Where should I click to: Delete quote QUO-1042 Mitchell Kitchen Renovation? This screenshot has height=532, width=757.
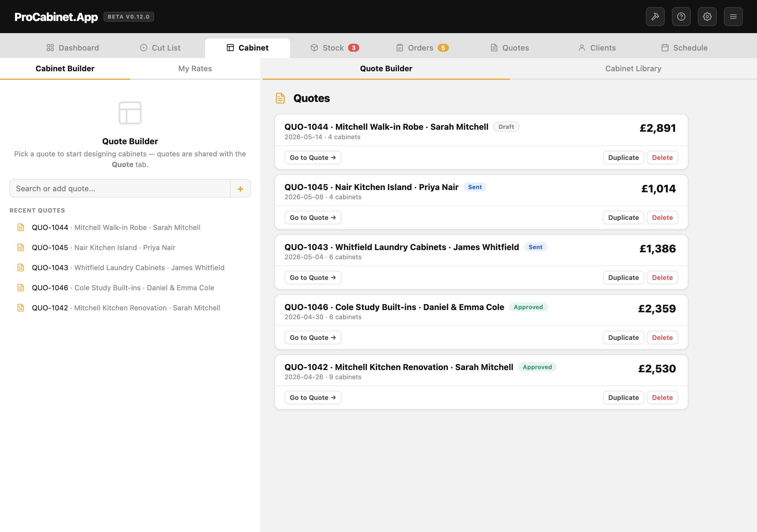coord(662,398)
